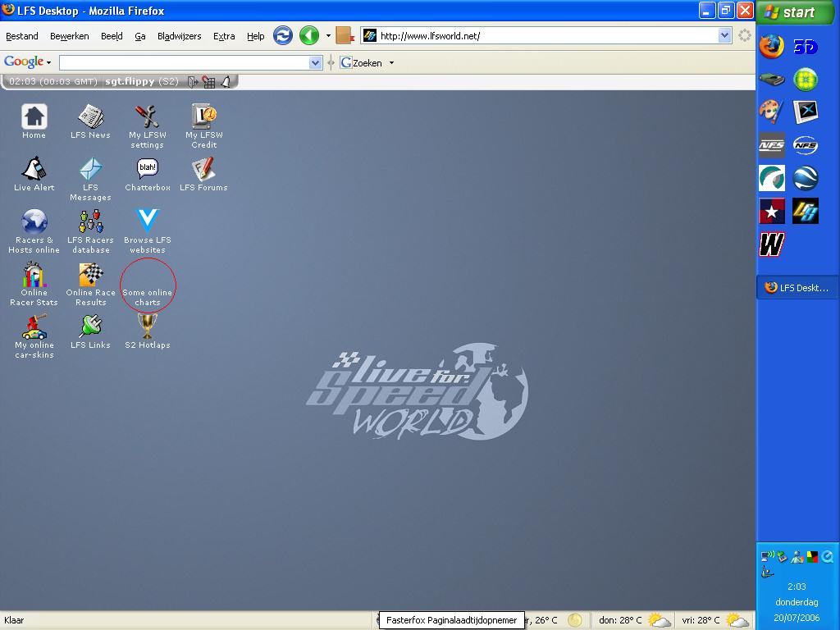840x630 pixels.
Task: Open the back history dropdown arrow
Action: (x=328, y=36)
